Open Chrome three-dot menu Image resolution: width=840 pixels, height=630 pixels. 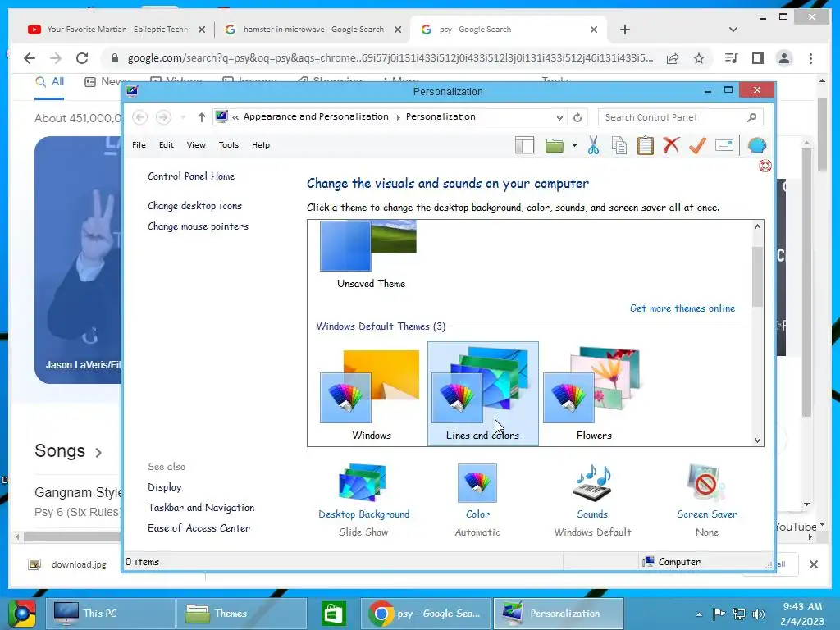(x=810, y=58)
